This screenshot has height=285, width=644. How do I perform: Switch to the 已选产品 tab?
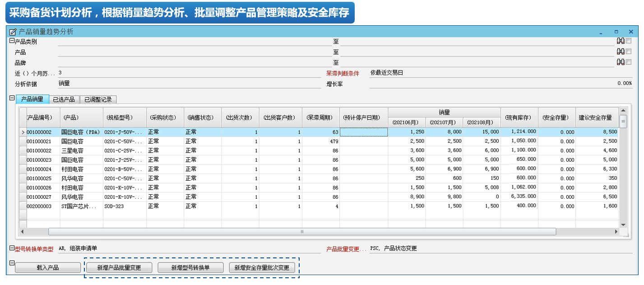[64, 99]
